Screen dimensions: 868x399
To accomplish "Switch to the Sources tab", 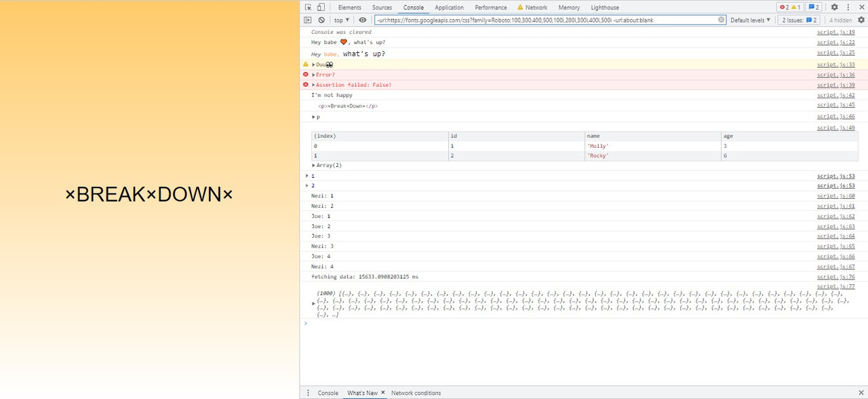I will click(382, 7).
